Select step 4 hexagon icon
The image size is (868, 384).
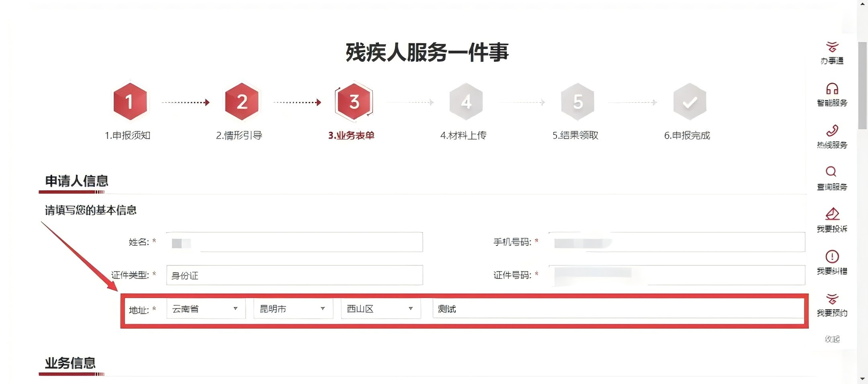466,102
